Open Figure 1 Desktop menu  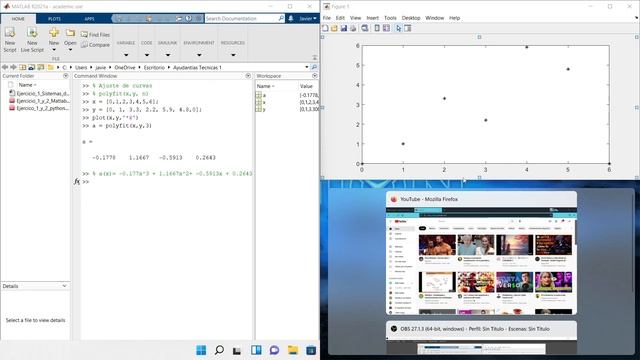411,18
